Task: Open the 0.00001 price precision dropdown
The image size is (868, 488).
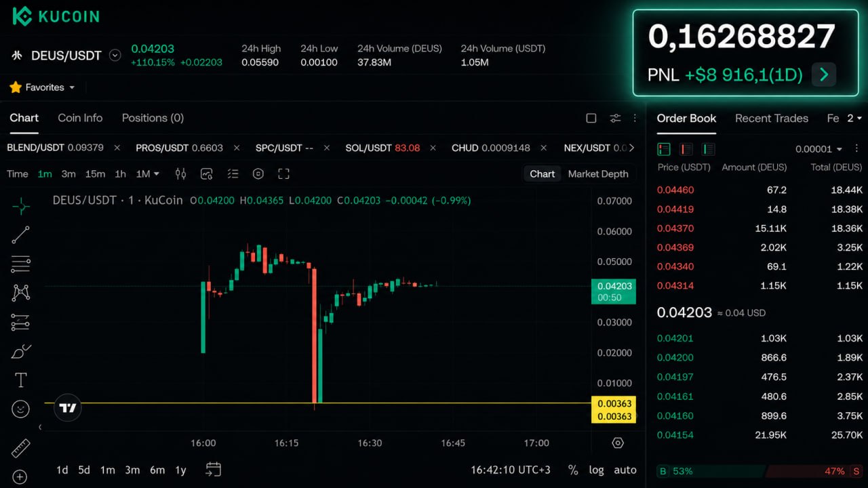Action: 818,149
